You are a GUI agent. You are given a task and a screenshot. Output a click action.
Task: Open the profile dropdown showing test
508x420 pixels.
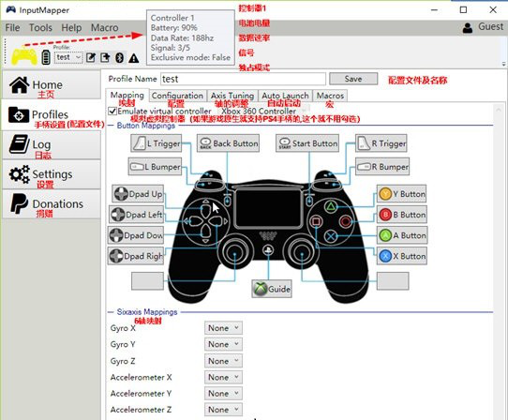(68, 57)
